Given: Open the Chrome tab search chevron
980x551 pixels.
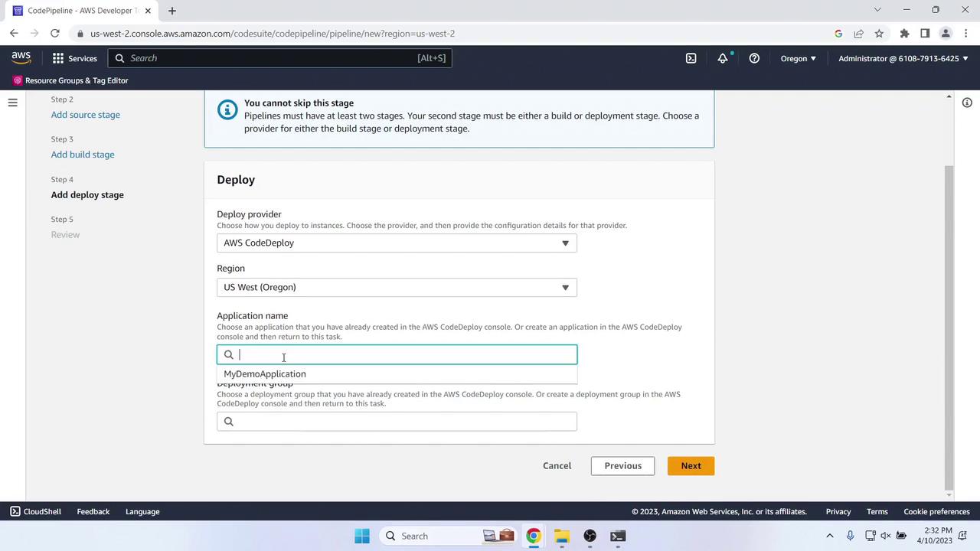Looking at the screenshot, I should 877,10.
